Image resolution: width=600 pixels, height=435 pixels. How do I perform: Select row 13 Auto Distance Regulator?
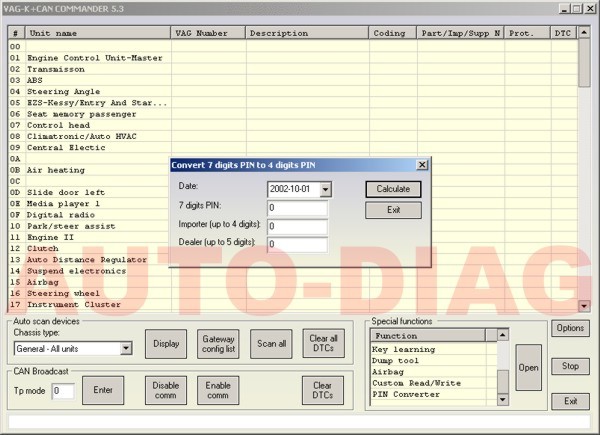pyautogui.click(x=89, y=260)
